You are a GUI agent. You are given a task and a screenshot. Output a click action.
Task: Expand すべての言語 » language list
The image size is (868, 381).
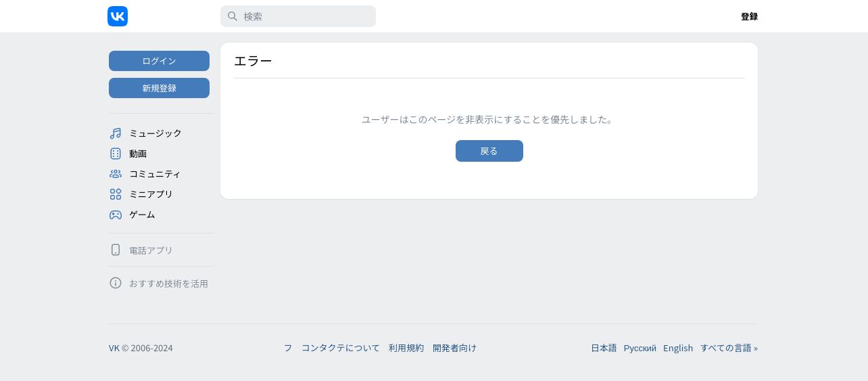pyautogui.click(x=729, y=348)
